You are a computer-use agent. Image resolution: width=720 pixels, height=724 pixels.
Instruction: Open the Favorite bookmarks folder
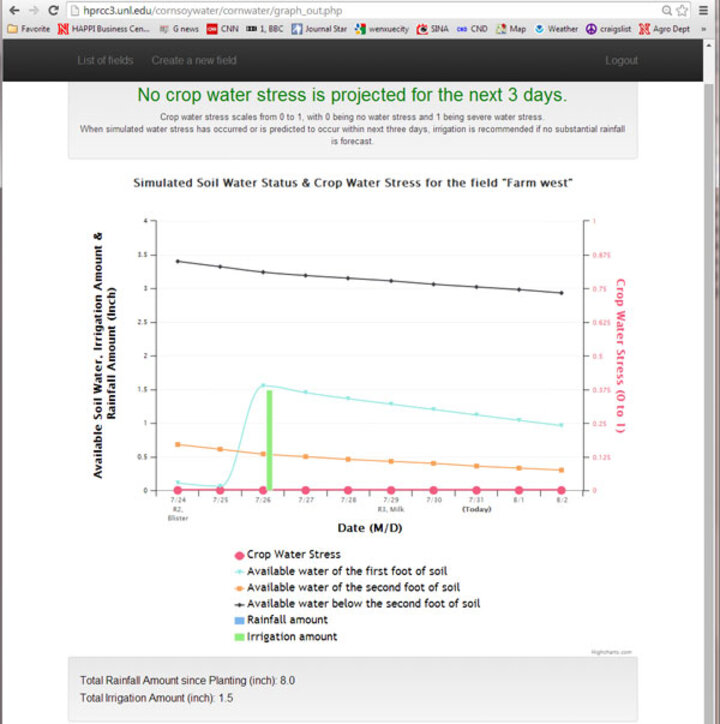coord(29,29)
